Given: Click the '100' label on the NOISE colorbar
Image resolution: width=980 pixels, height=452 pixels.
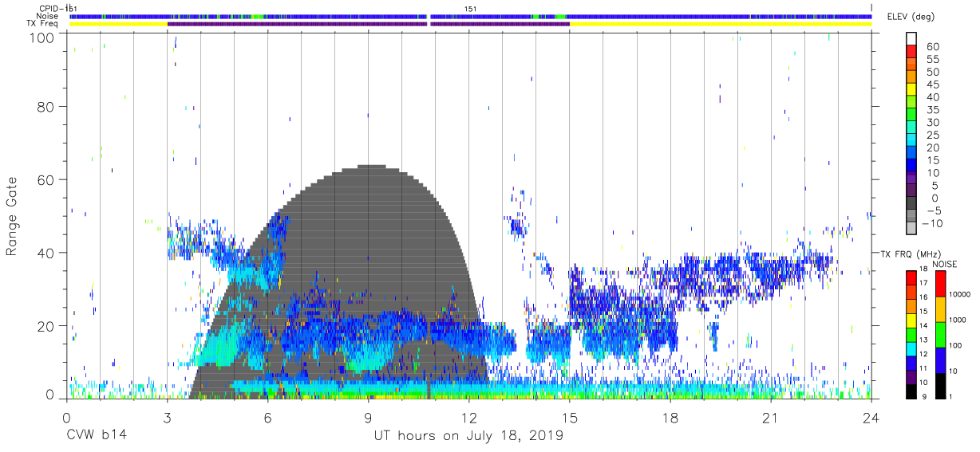Looking at the screenshot, I should coord(955,346).
